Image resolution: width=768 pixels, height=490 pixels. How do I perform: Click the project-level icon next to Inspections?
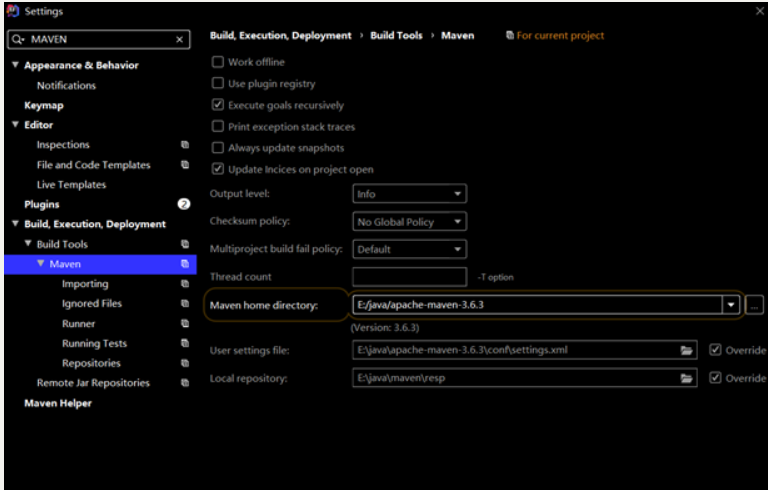(x=185, y=145)
